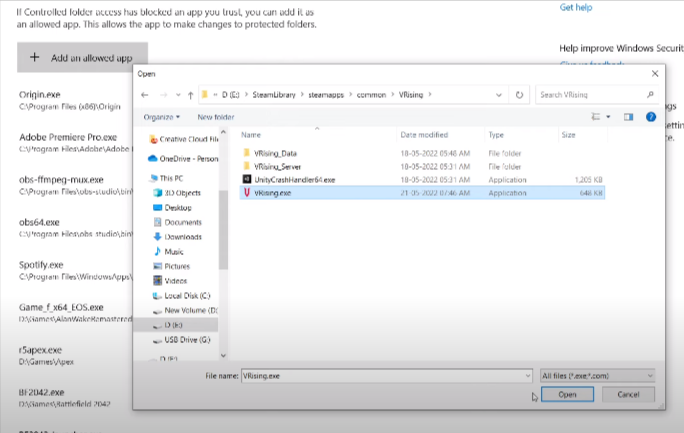The image size is (684, 433).
Task: Click common in the address path
Action: 371,95
